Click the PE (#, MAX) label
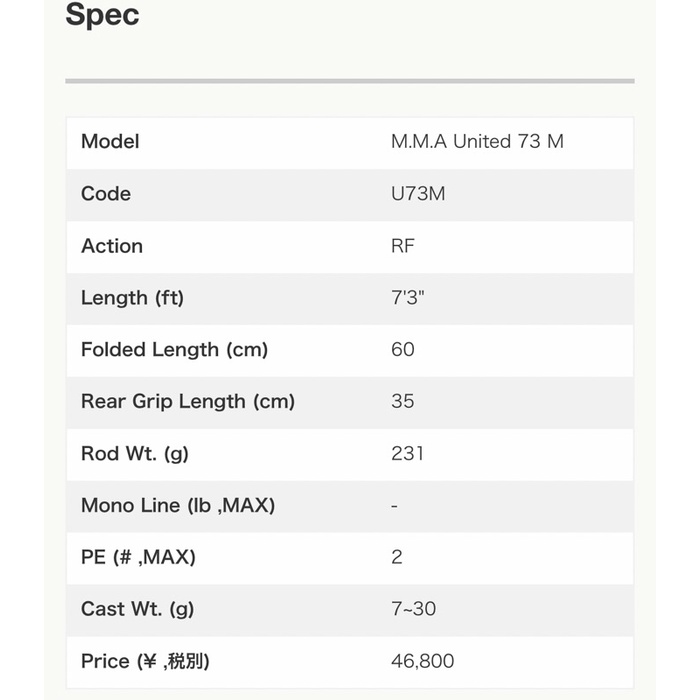Image resolution: width=700 pixels, height=700 pixels. pos(138,558)
